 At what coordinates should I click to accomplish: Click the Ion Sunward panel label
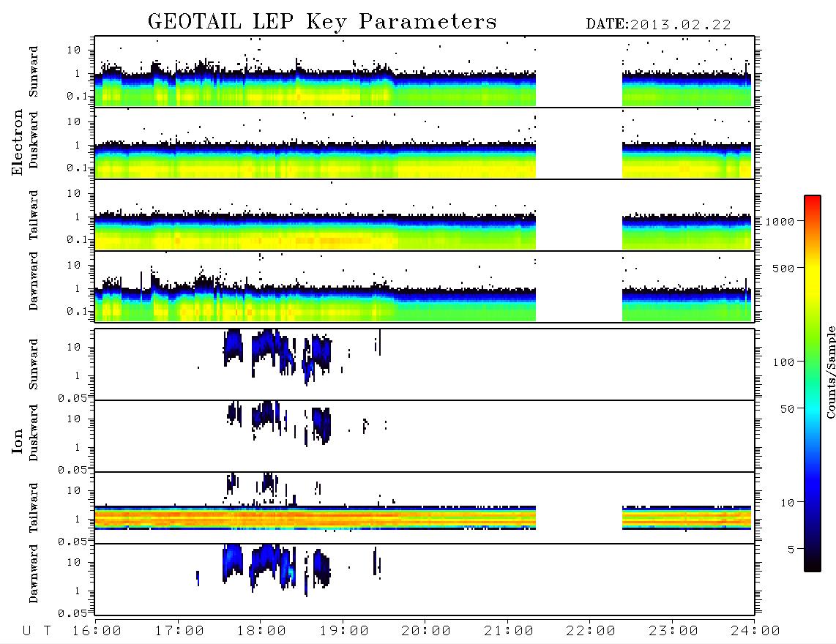34,364
